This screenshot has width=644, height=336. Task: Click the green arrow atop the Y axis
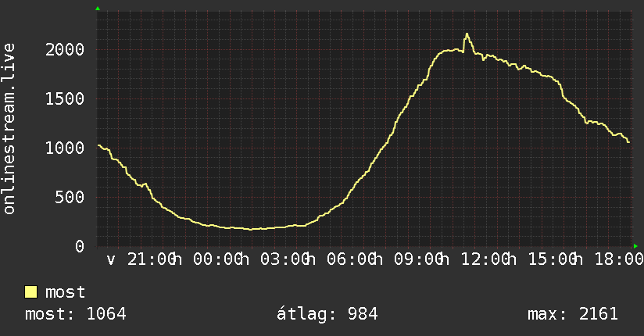click(x=98, y=9)
